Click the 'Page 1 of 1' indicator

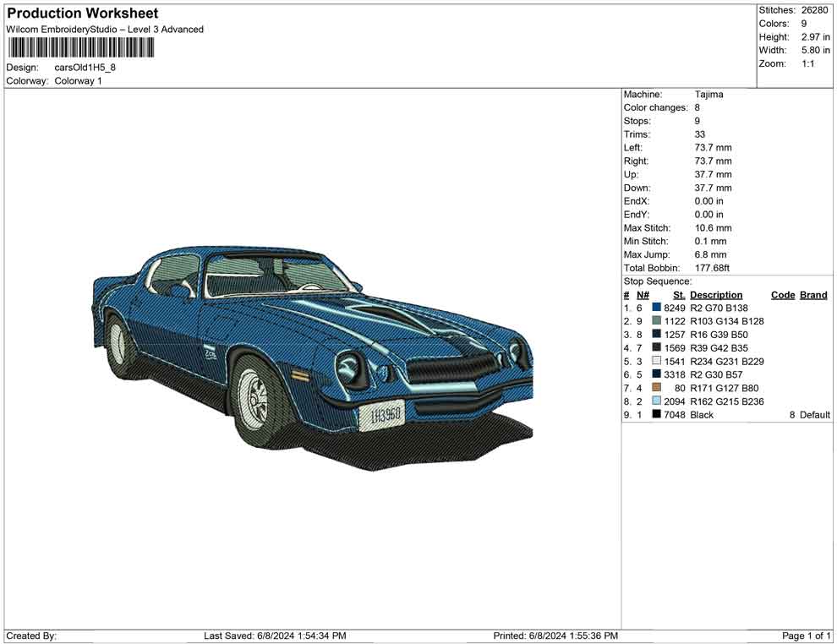click(806, 636)
